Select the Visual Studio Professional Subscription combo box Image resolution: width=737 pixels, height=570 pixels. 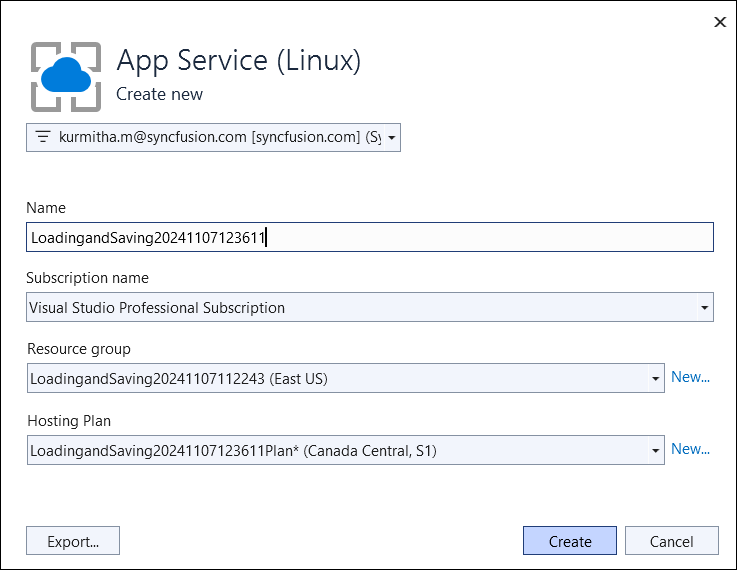[370, 307]
